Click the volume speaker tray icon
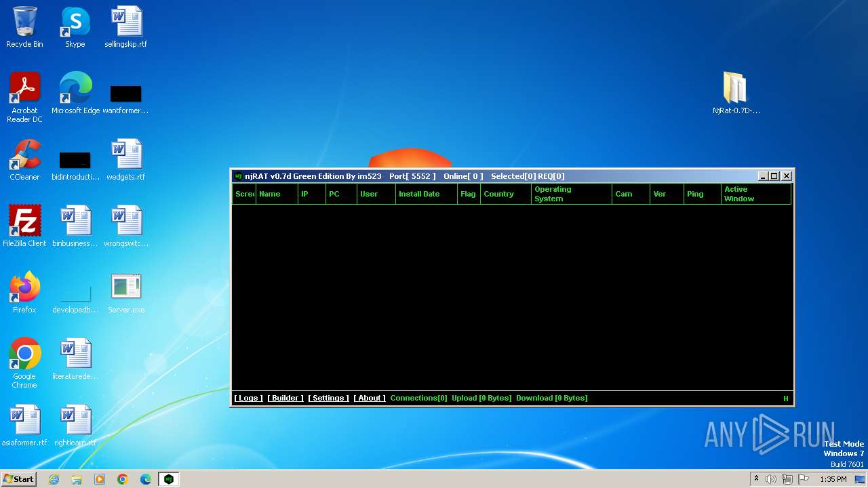Viewport: 868px width, 488px height. 771,479
